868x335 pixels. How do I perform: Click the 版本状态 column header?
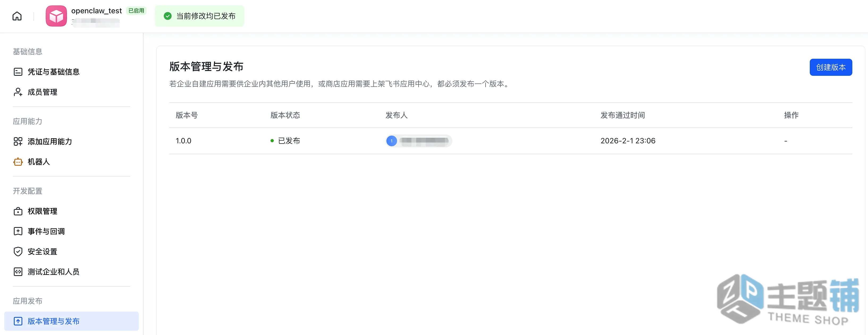[285, 115]
